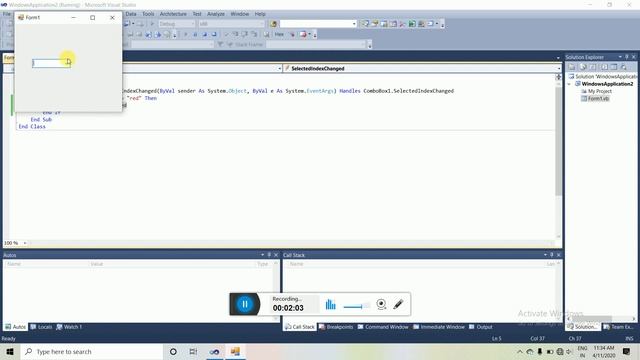Viewport: 640px width, 360px height.
Task: Toggle auto-hide pin of Autos panel
Action: click(269, 255)
